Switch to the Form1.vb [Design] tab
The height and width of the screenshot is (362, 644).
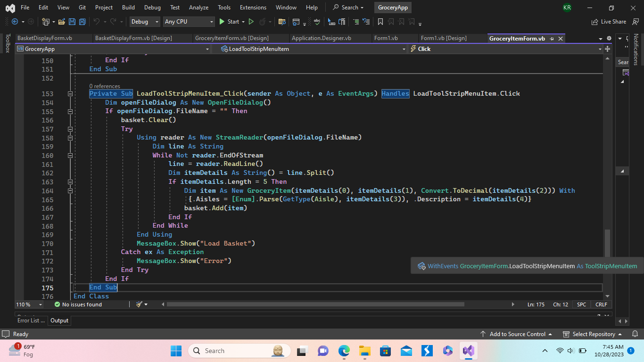coord(443,38)
